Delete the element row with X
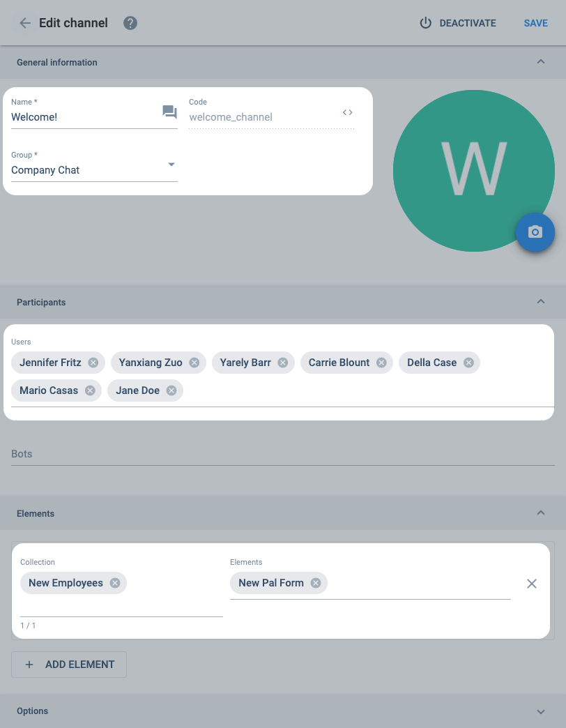Image resolution: width=566 pixels, height=728 pixels. pyautogui.click(x=532, y=584)
